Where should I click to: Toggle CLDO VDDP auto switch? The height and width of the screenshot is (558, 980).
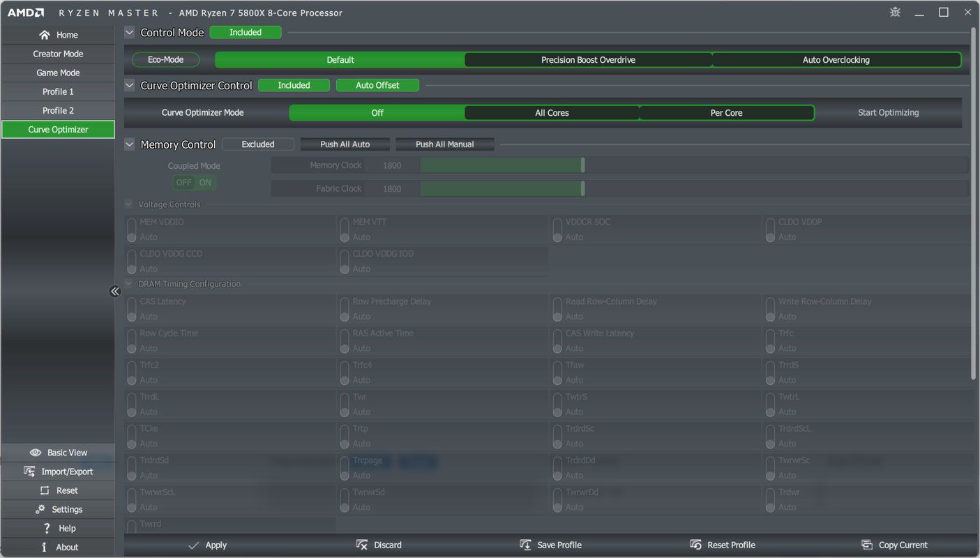[770, 229]
